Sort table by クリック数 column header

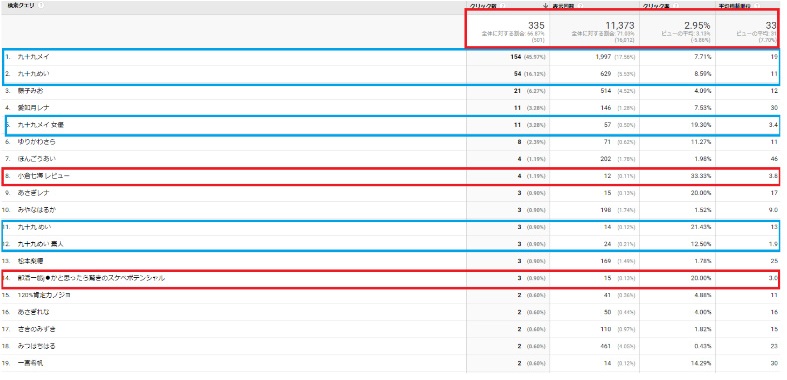[482, 7]
